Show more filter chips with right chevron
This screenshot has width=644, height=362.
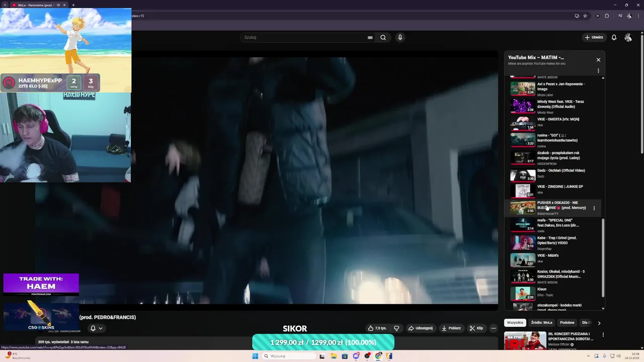point(599,323)
